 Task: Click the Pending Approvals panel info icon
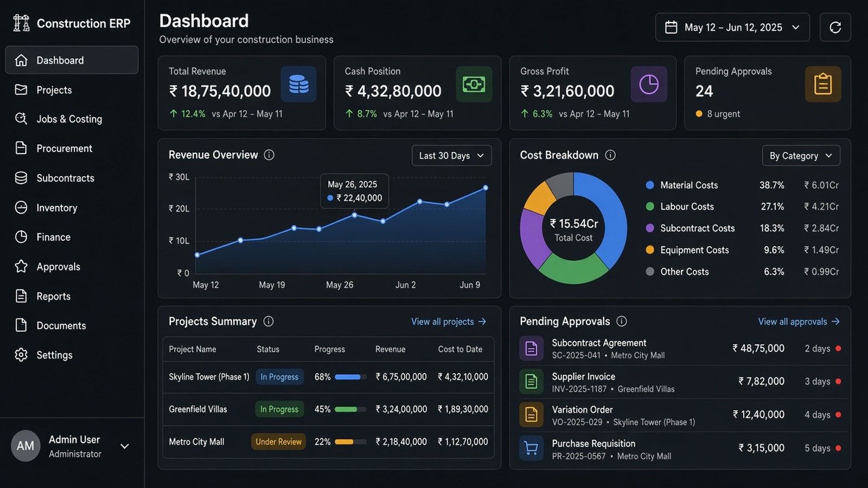tap(622, 322)
